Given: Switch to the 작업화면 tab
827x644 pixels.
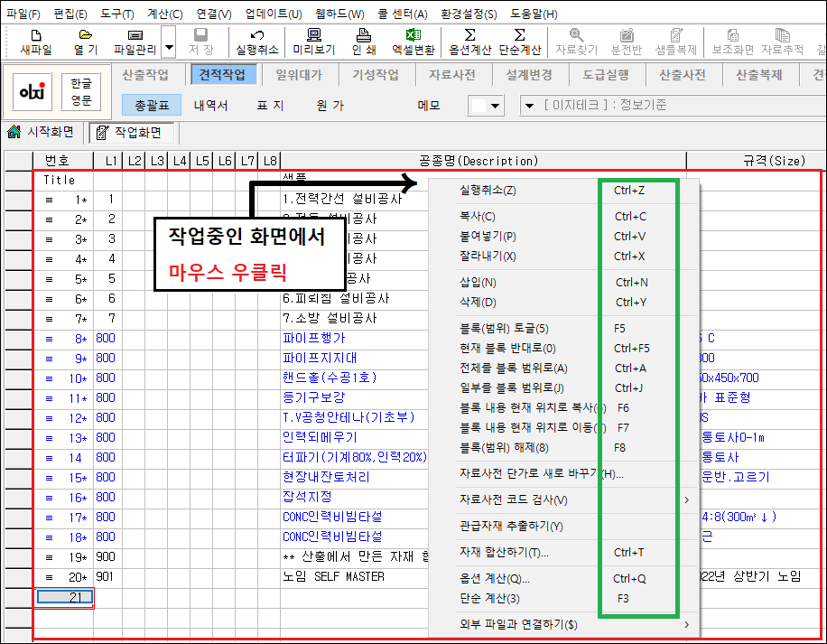Looking at the screenshot, I should click(x=131, y=133).
